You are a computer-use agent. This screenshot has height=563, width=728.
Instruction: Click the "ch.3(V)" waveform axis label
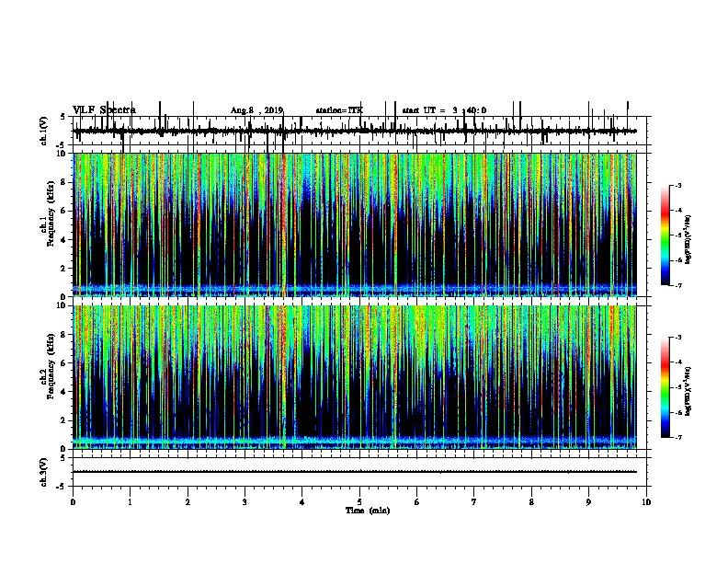[x=43, y=472]
